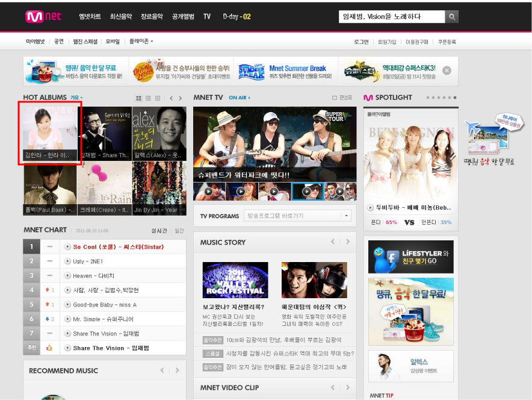Click the thumbs-up recommendation icon
Image resolution: width=532 pixels, height=400 pixels.
point(49,348)
